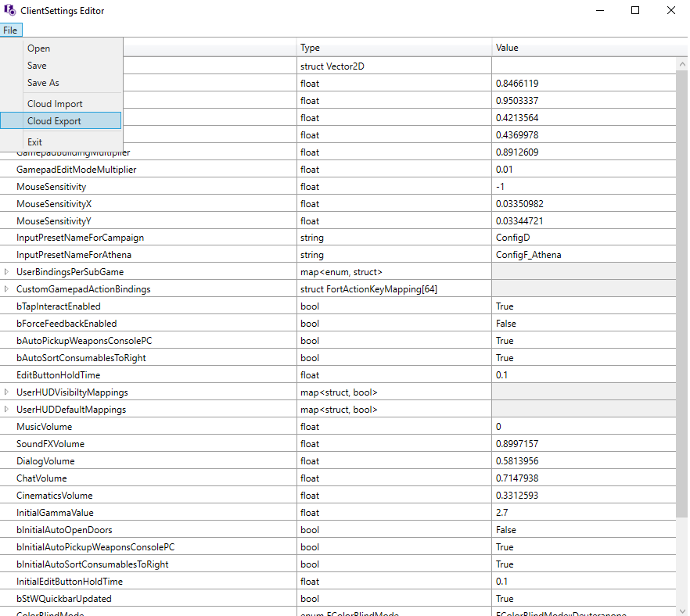Click value 0.4369978 cell
690x616 pixels.
(584, 134)
